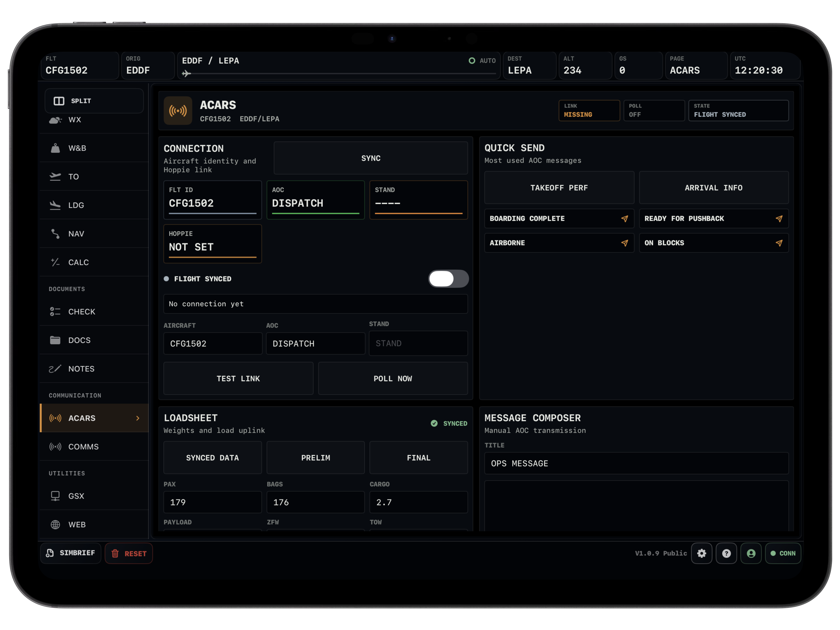Open W&B weight icon in sidebar
The image size is (840, 630).
click(55, 148)
